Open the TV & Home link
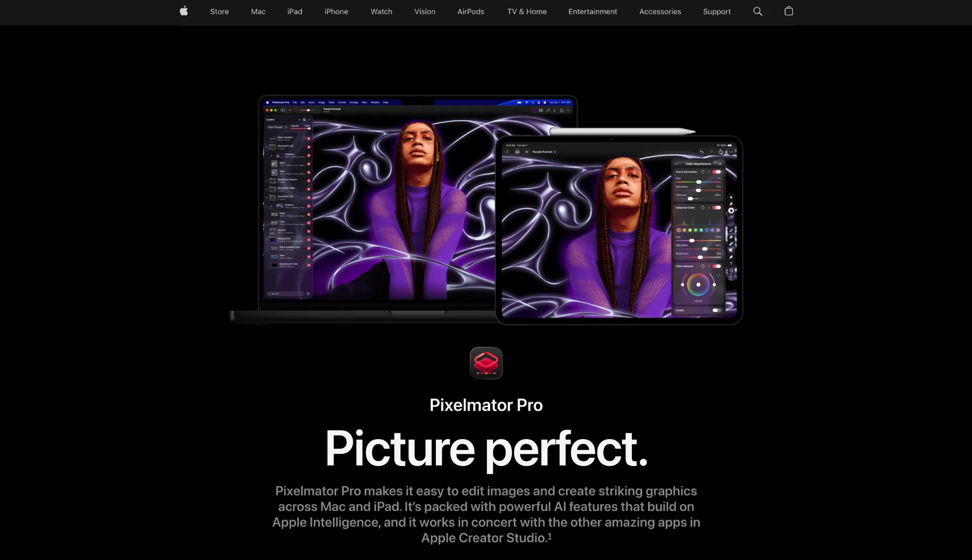 tap(527, 12)
